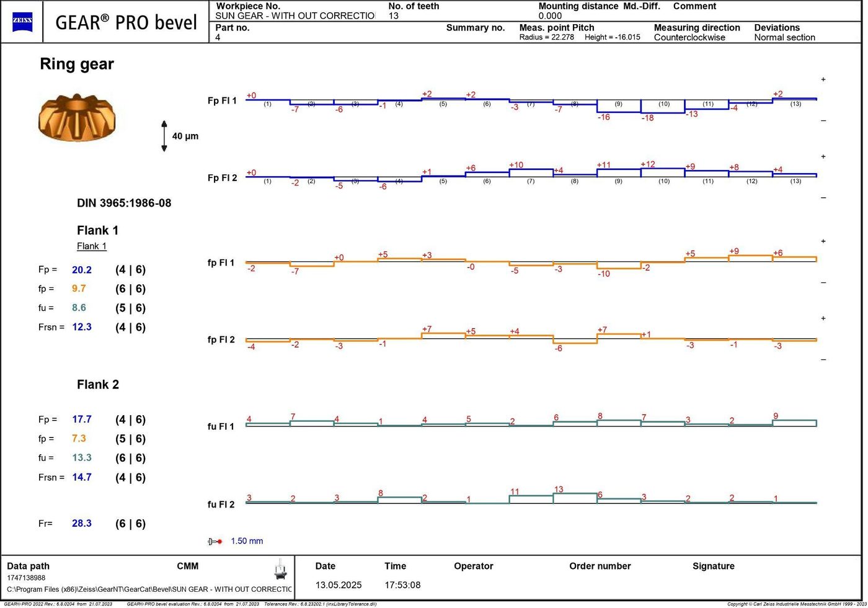Viewport: 868px width, 608px height.
Task: Click the probe stylus icon beside 1.50 mm
Action: (215, 542)
